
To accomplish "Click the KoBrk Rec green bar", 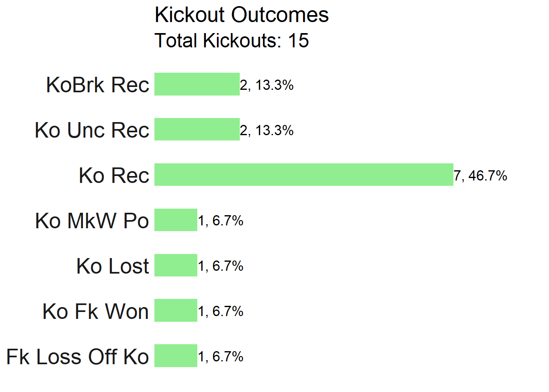I will [197, 84].
